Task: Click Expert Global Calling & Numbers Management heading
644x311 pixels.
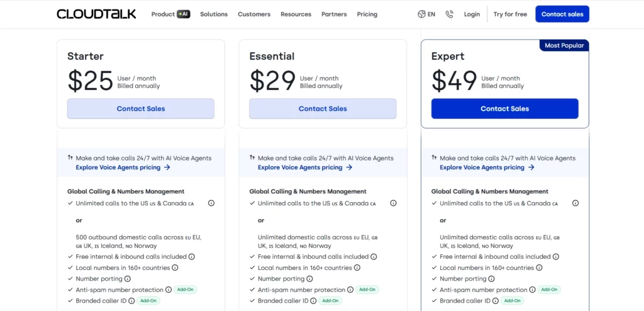Action: point(489,191)
